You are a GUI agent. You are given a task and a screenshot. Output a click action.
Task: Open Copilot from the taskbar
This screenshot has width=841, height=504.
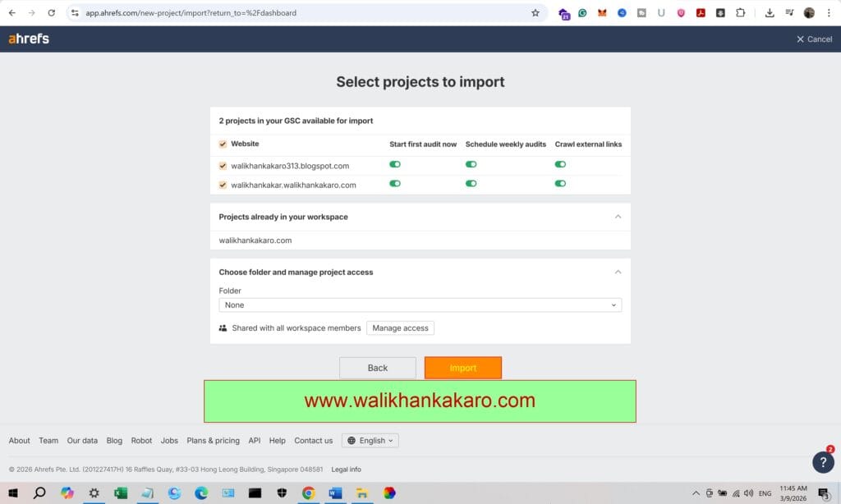point(67,493)
